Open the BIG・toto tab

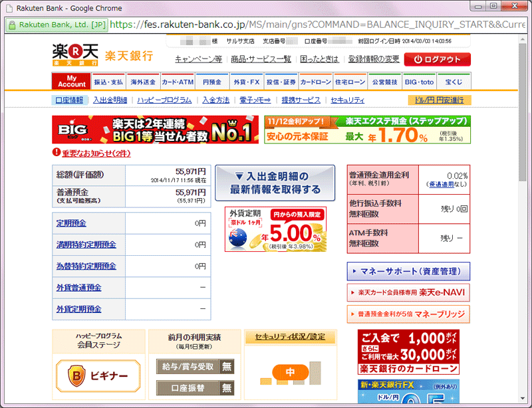click(x=420, y=82)
